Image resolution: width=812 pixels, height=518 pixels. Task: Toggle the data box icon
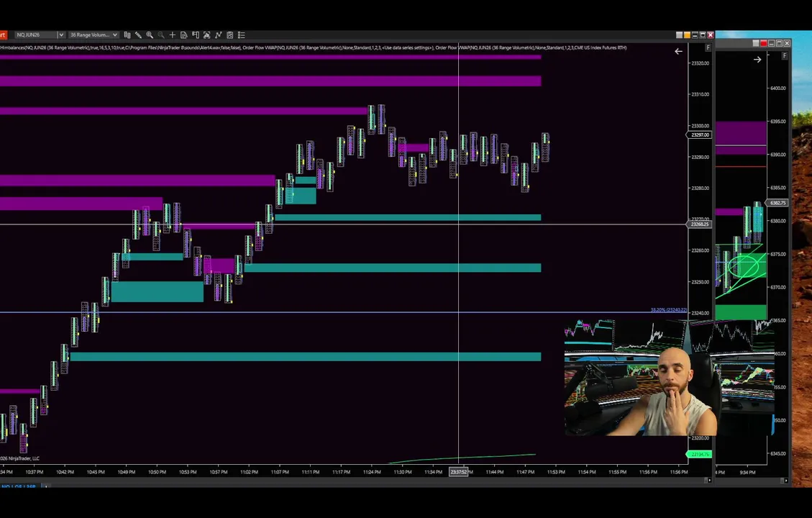point(184,35)
